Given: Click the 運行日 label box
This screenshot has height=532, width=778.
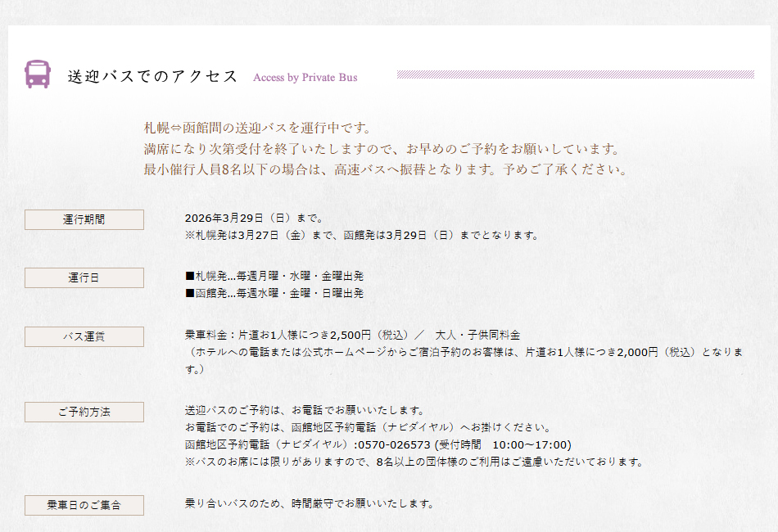Looking at the screenshot, I should [84, 277].
